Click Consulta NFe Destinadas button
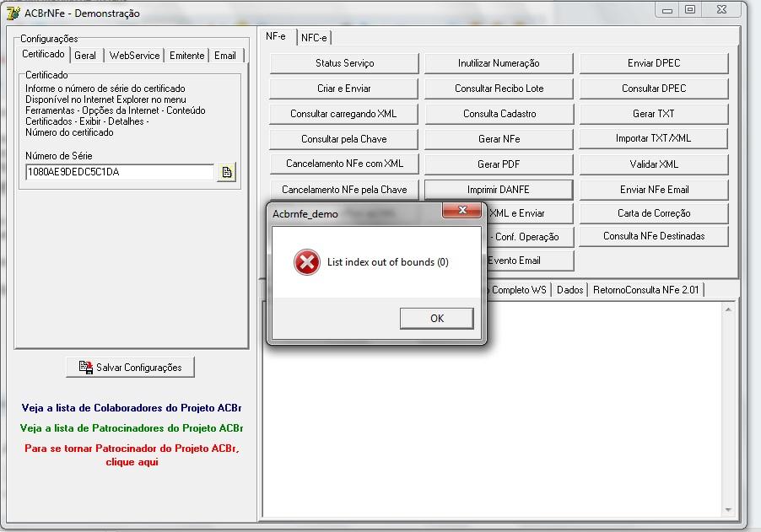Viewport: 761px width, 532px height. [654, 236]
